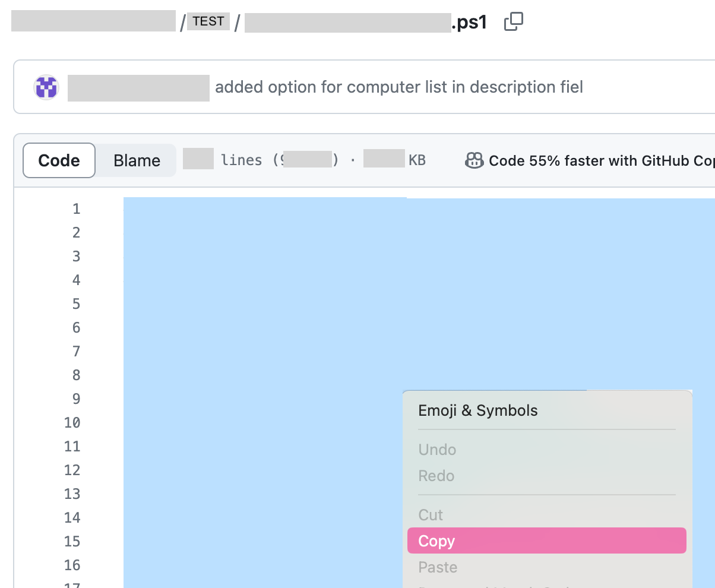Click the 'Code 55% faster with GitHub Copilot' link

tap(600, 160)
